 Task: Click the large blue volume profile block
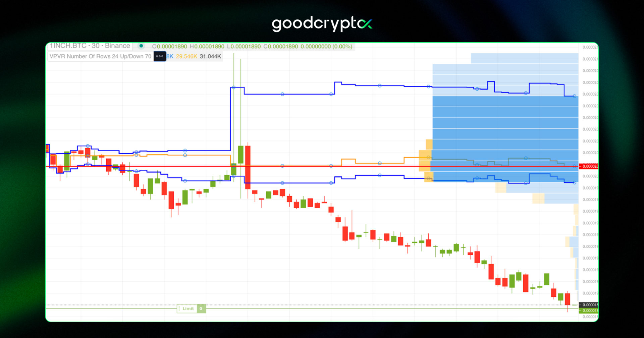point(505,138)
